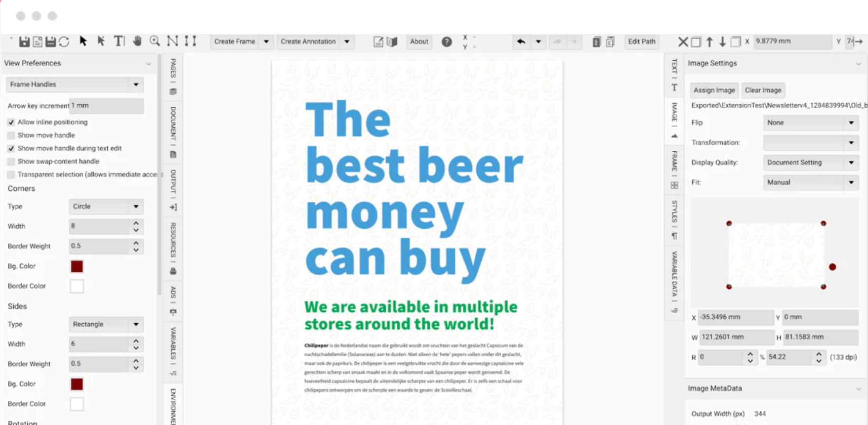This screenshot has height=425, width=868.
Task: Click the Clear Image button
Action: [x=763, y=90]
